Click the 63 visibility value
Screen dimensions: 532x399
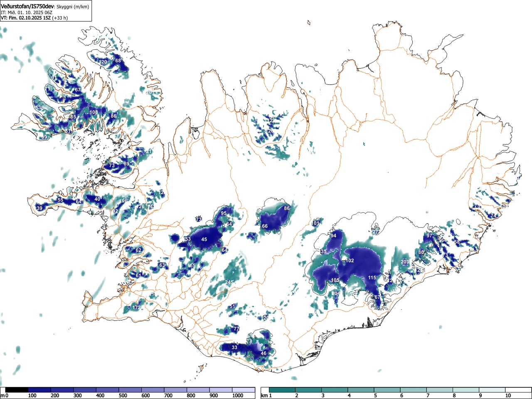click(162, 265)
